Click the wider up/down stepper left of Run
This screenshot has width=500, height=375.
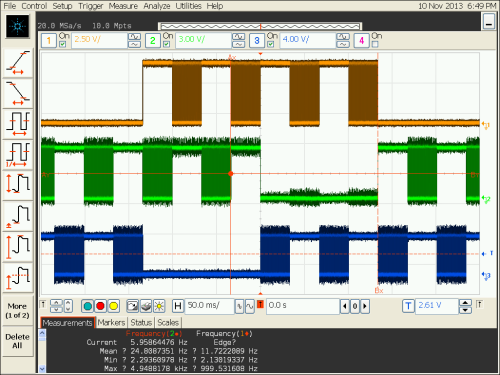(x=56, y=306)
